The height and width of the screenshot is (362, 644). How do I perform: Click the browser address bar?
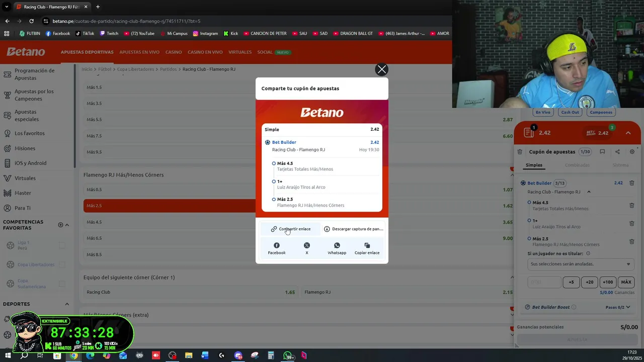(242, 21)
